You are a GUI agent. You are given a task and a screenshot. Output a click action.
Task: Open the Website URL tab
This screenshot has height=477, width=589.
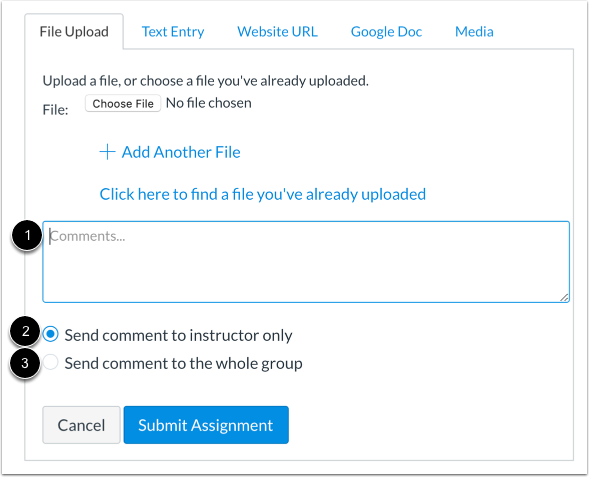point(277,32)
